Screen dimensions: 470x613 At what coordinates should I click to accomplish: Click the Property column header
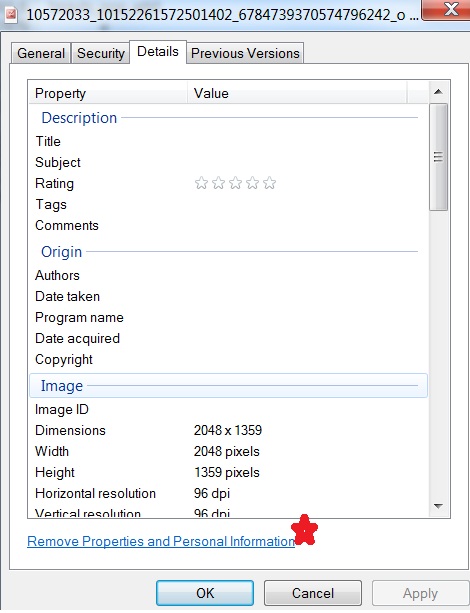(108, 93)
